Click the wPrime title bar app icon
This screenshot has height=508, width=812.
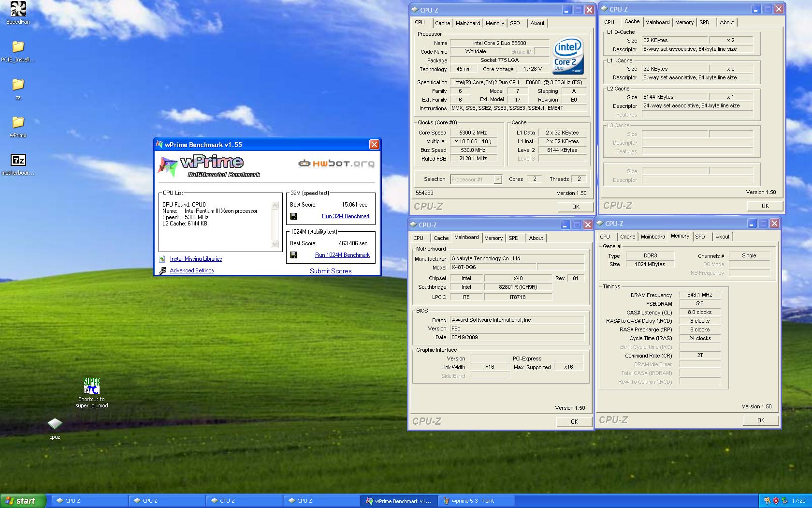pyautogui.click(x=159, y=145)
